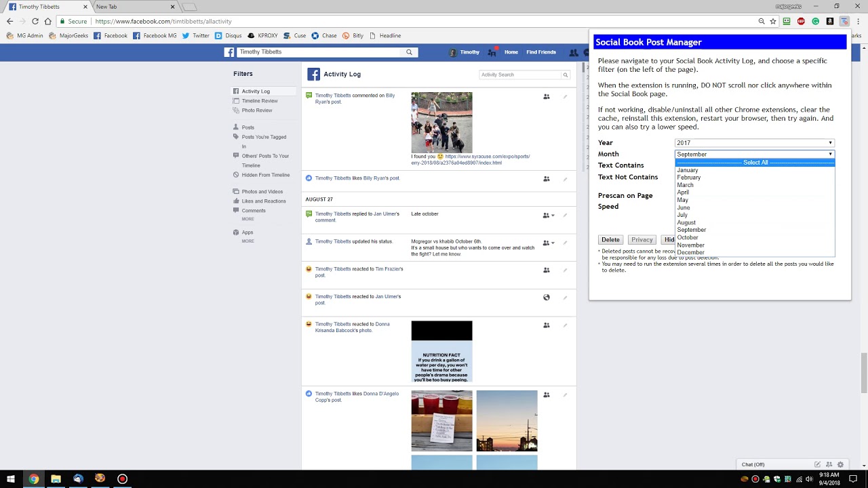Click the public globe icon on Jan Ulmer reaction
Image resolution: width=868 pixels, height=488 pixels.
(547, 298)
